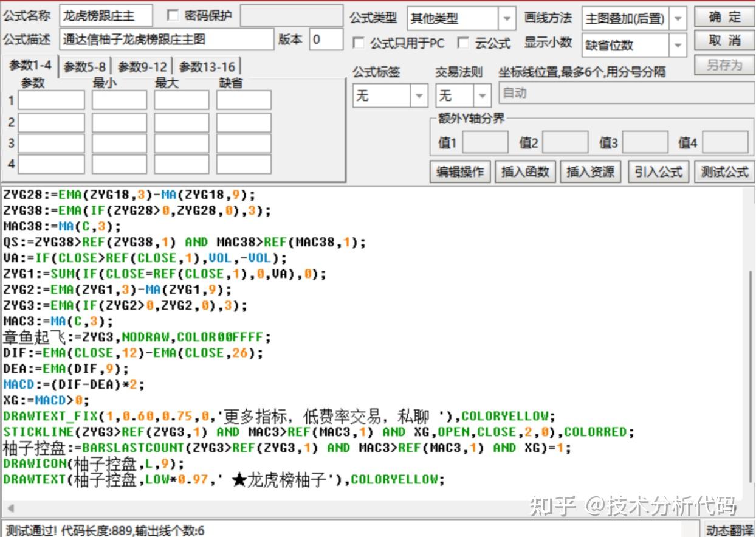The height and width of the screenshot is (537, 756).
Task: Click the 引入公式 button
Action: [x=659, y=172]
